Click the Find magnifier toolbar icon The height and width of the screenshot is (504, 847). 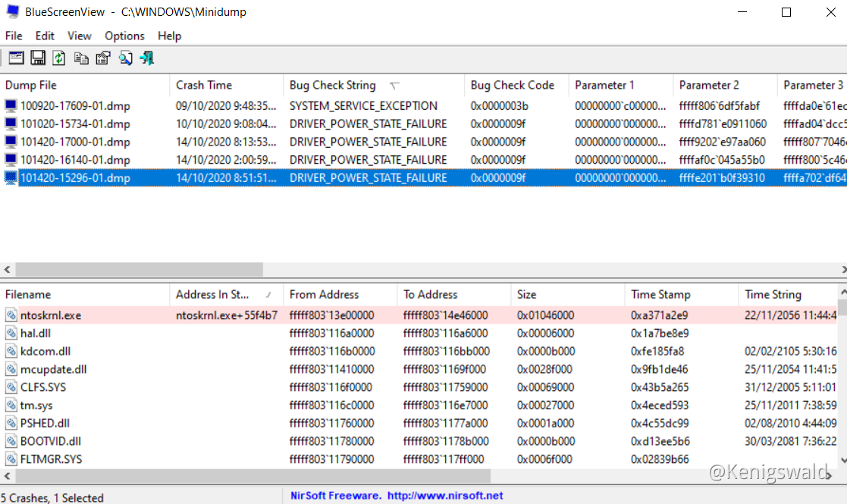[125, 58]
